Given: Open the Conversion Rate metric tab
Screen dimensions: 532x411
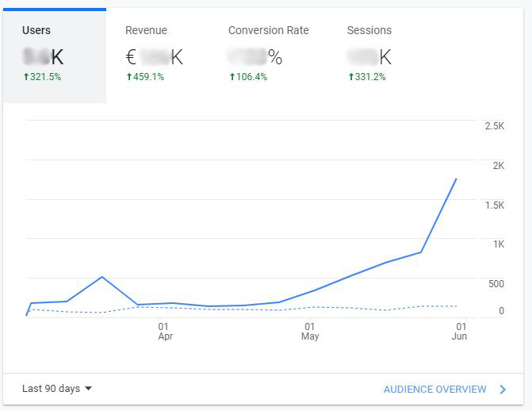Looking at the screenshot, I should coord(269,56).
